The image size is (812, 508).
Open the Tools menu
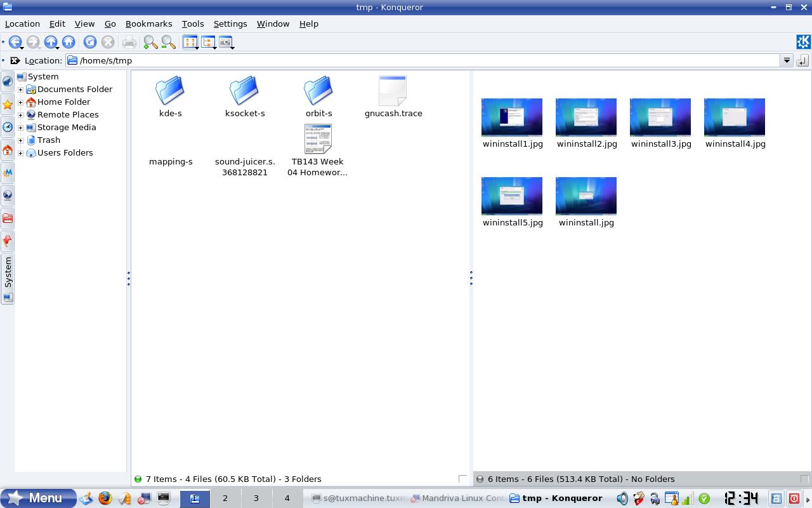click(x=193, y=23)
